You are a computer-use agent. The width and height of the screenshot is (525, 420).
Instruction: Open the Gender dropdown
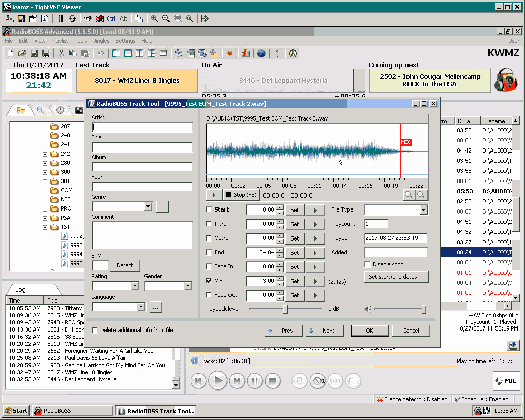[x=188, y=286]
